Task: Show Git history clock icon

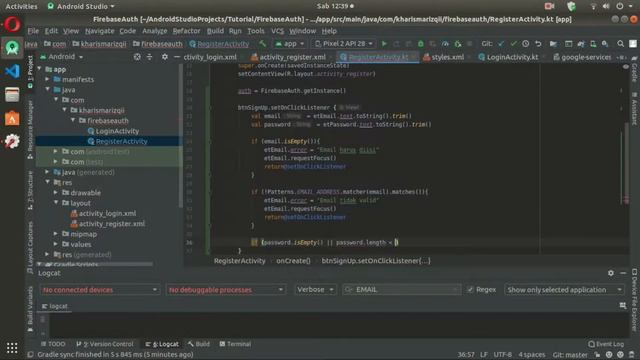Action: point(526,44)
